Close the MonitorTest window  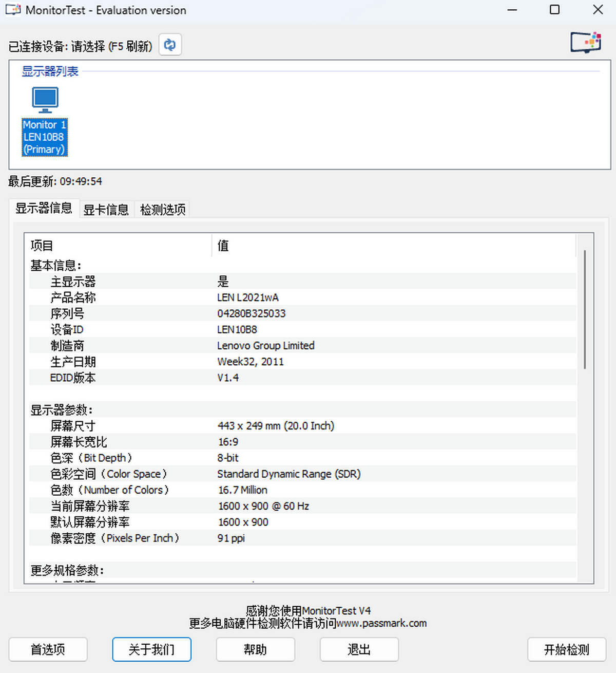[598, 10]
